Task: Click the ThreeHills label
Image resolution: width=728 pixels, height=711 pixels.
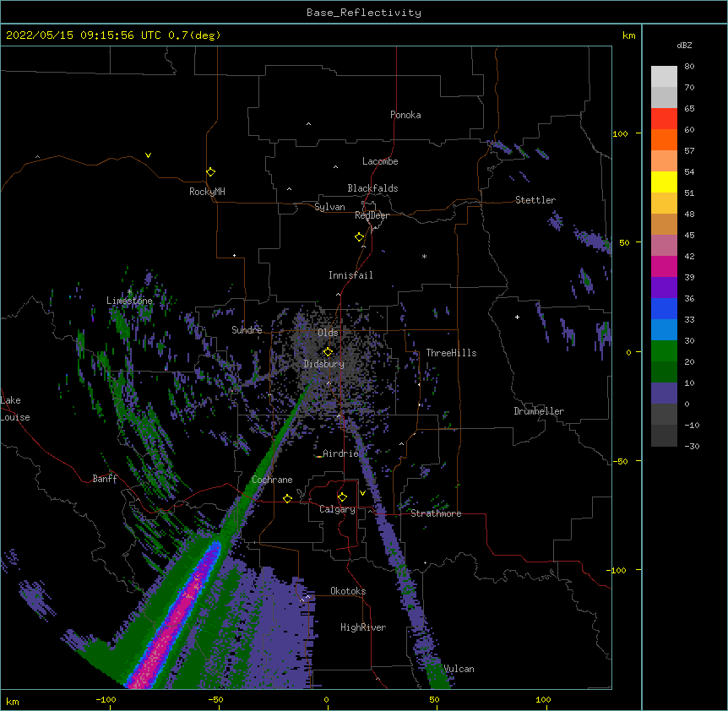Action: (x=451, y=353)
